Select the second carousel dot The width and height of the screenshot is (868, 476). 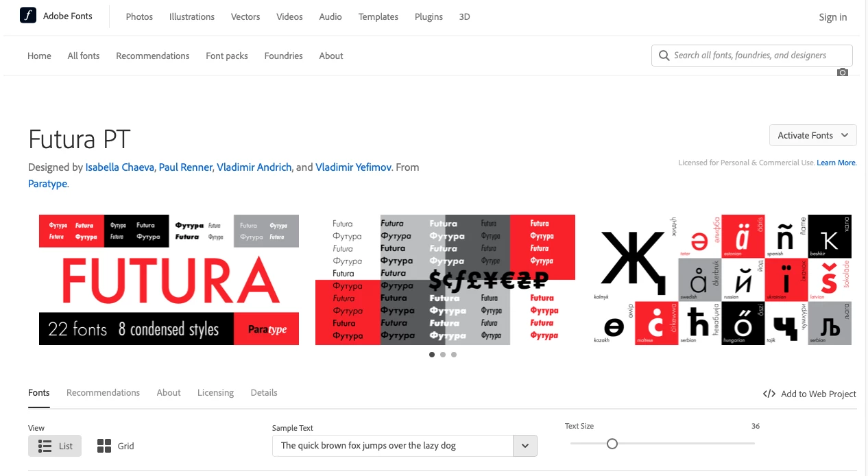[x=443, y=355]
